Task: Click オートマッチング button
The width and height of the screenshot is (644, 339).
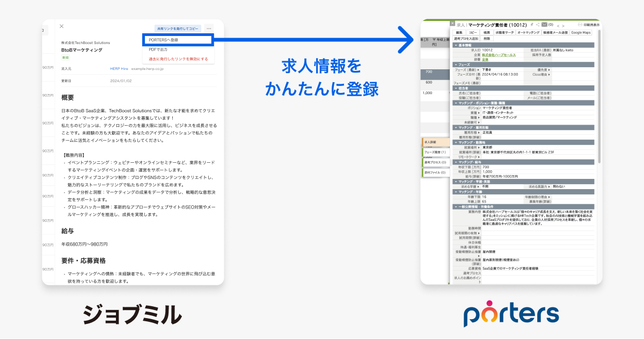Action: [x=529, y=33]
